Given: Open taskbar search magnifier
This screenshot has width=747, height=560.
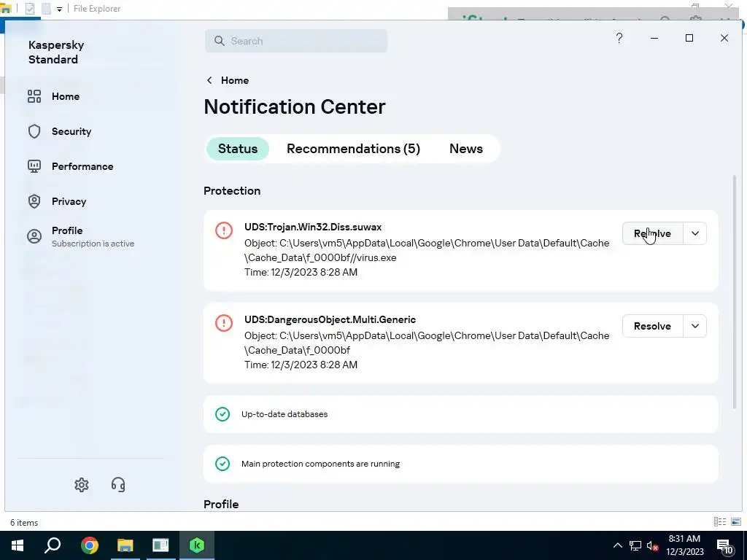Looking at the screenshot, I should (x=53, y=545).
